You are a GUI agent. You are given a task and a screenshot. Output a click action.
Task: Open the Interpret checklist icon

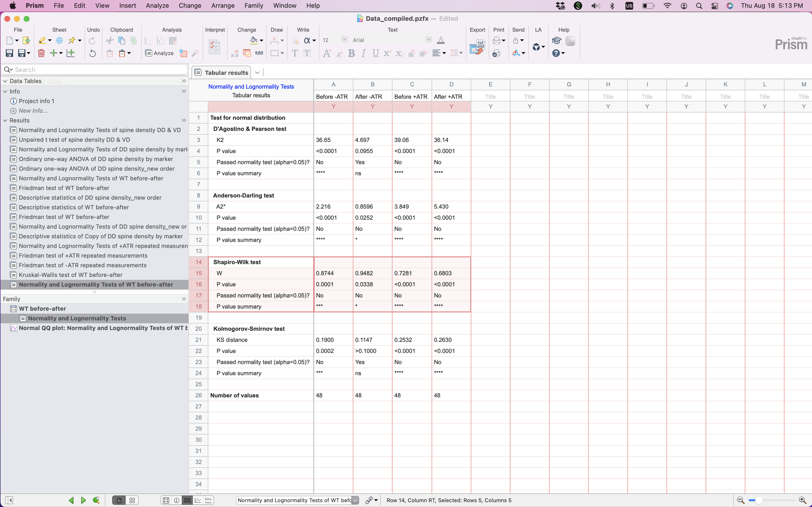point(214,47)
